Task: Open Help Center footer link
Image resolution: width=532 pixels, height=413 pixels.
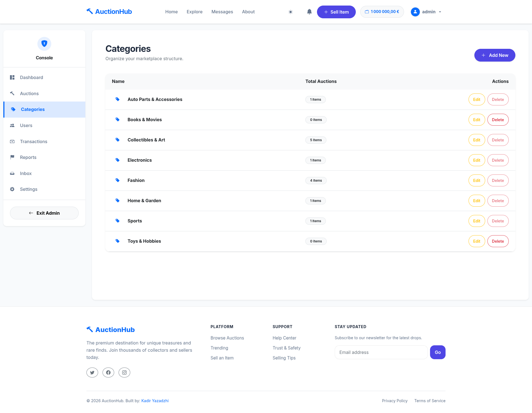Action: point(284,338)
